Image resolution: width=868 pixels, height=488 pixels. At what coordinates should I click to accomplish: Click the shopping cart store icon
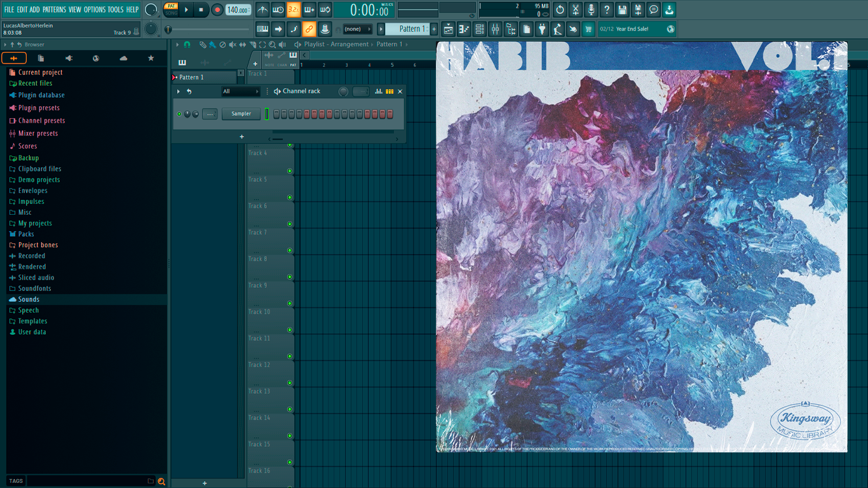coord(588,29)
